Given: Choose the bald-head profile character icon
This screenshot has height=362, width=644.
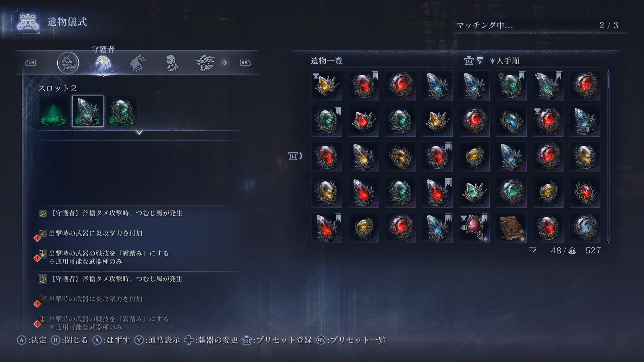Looking at the screenshot, I should (x=171, y=63).
